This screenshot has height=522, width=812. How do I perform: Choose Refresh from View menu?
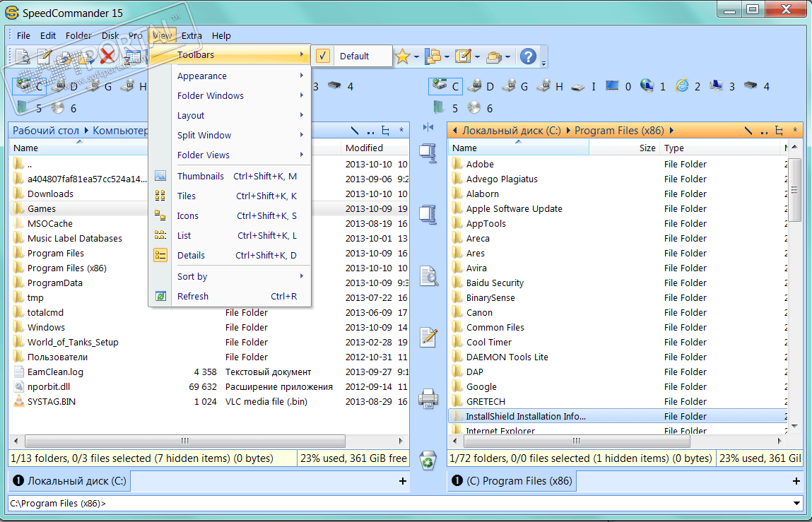coord(230,296)
